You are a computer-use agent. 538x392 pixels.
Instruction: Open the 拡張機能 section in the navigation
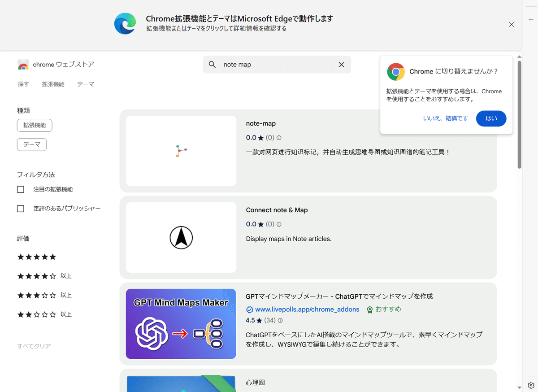point(53,84)
